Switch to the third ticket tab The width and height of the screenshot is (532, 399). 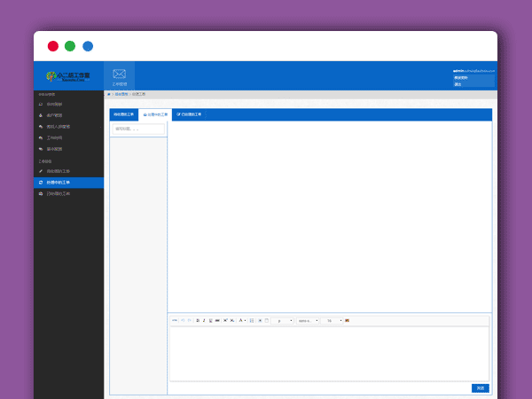189,114
